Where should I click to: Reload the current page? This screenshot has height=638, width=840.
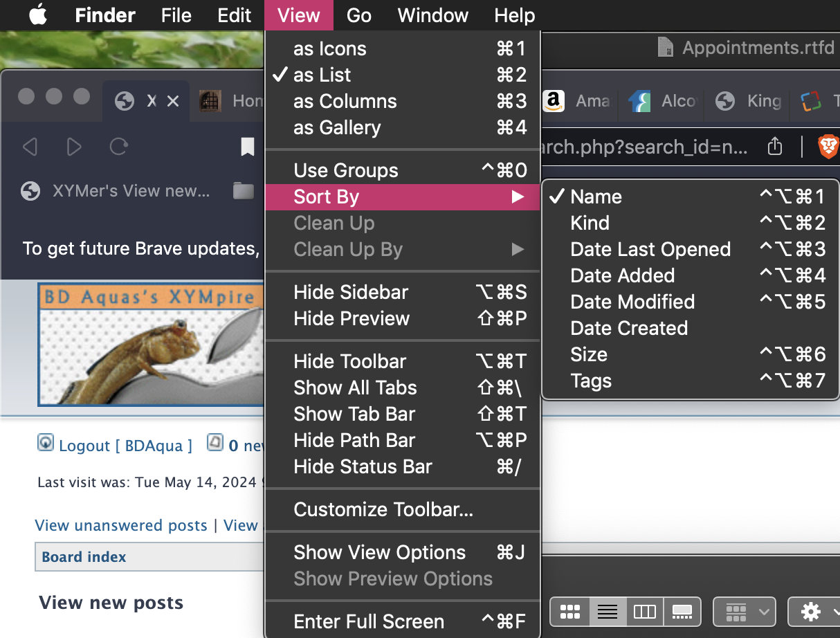[118, 147]
